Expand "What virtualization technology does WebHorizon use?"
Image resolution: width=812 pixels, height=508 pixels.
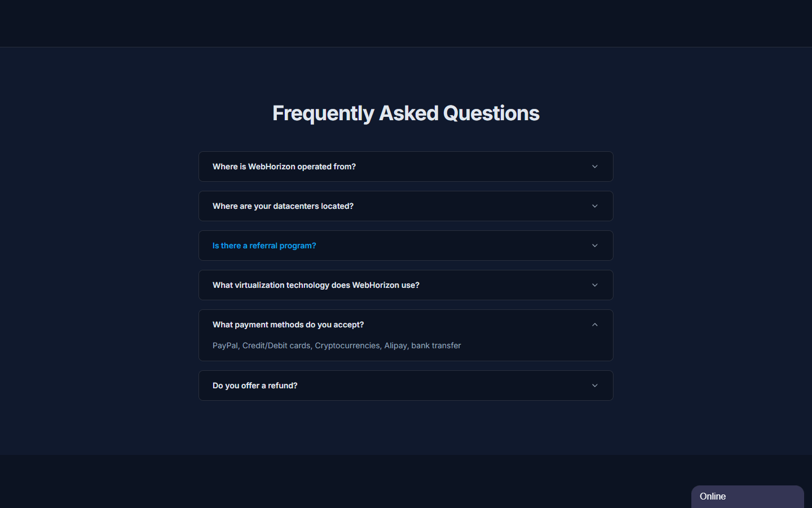point(406,285)
